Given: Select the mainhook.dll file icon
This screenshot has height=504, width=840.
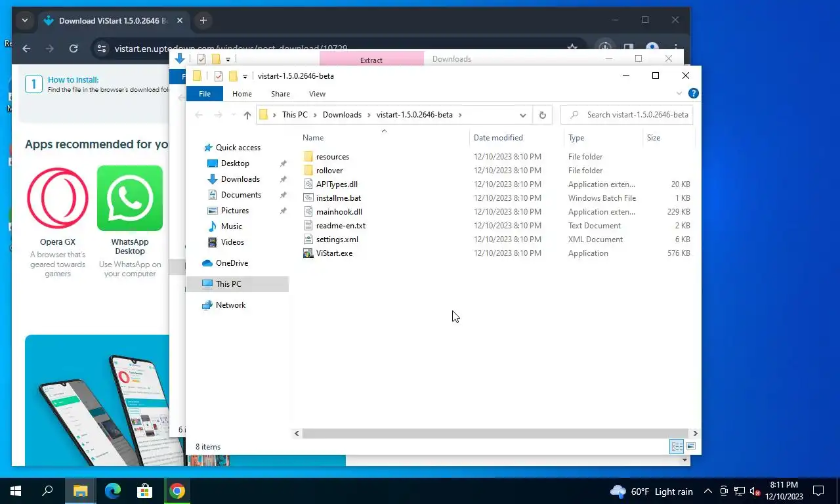Looking at the screenshot, I should coord(308,212).
